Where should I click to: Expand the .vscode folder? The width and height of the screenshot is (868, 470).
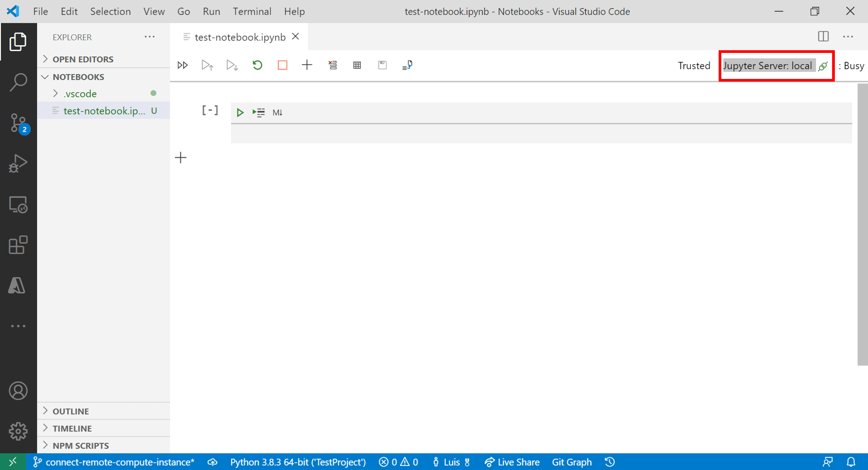(x=55, y=93)
